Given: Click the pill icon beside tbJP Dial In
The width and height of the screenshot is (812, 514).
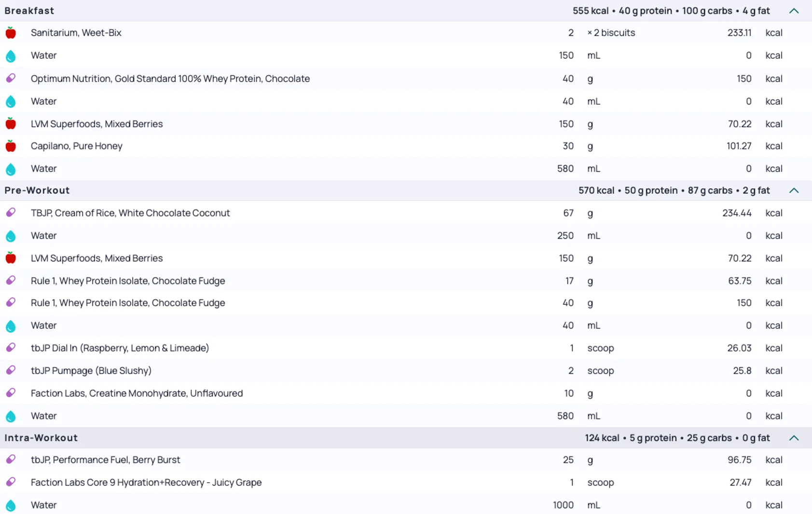Looking at the screenshot, I should tap(11, 348).
